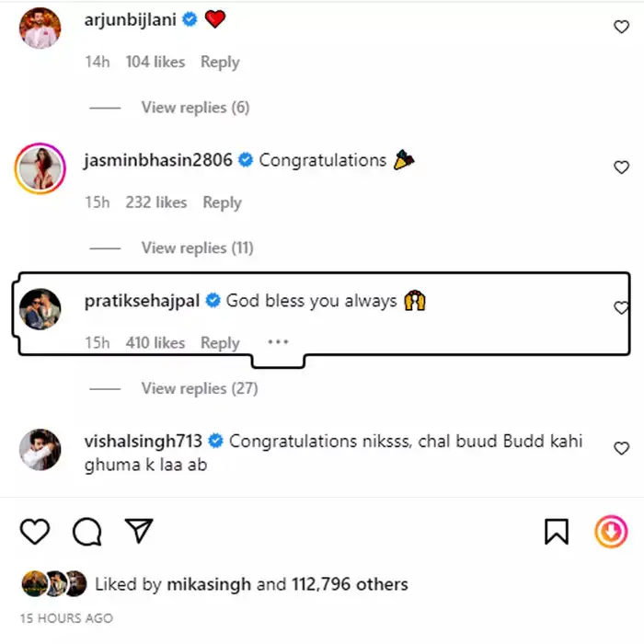Show the 232 likes on jasminbhasin2806's comment
The image size is (644, 644).
[x=156, y=202]
